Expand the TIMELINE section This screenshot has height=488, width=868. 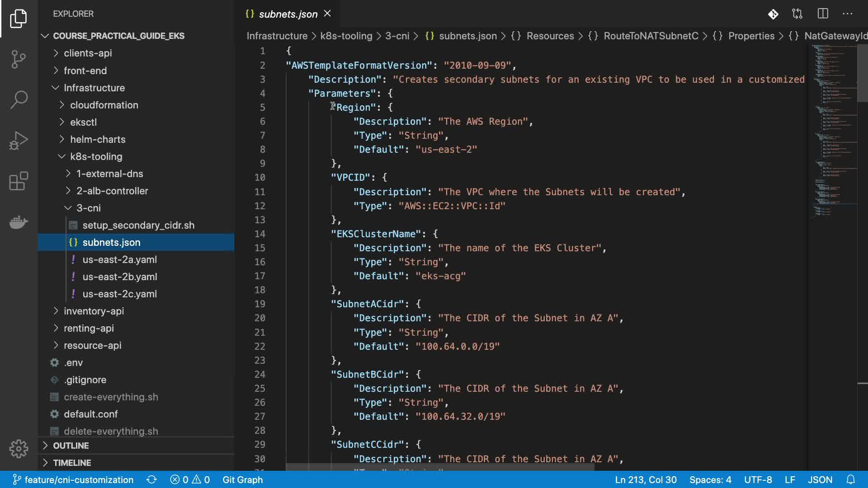[x=72, y=463]
